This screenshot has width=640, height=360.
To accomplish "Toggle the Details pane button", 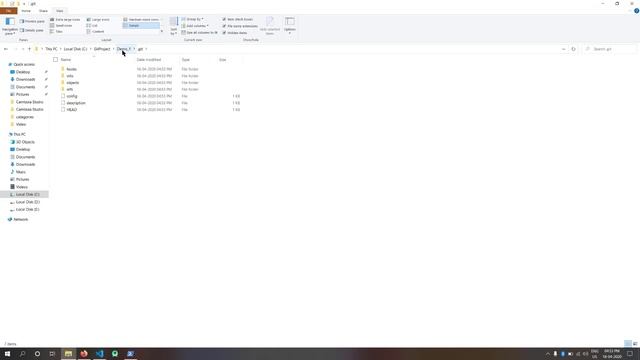I will click(32, 30).
